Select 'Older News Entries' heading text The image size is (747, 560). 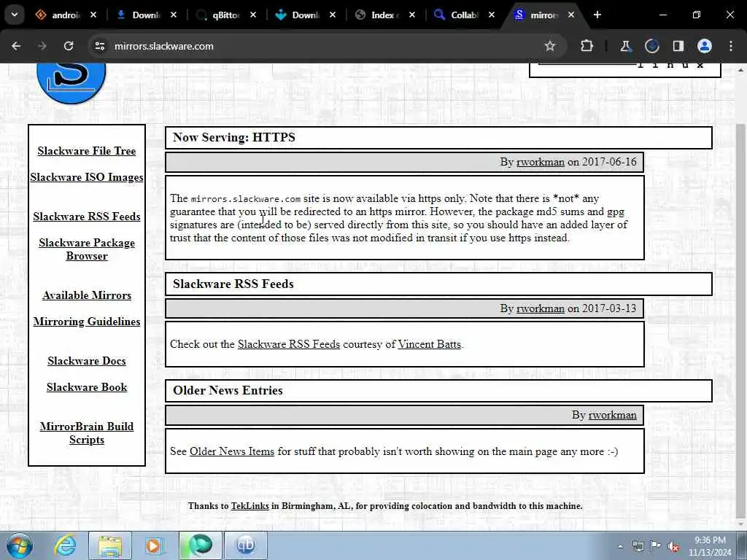(x=228, y=391)
